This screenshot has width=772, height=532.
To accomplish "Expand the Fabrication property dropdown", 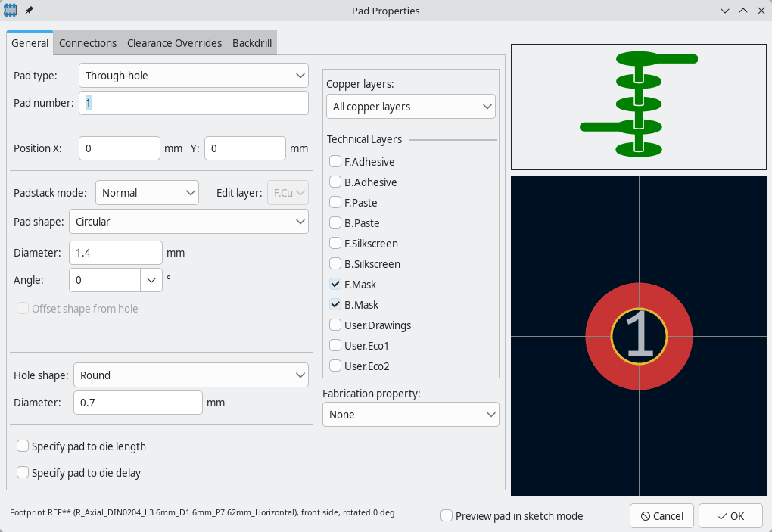I will [x=410, y=415].
